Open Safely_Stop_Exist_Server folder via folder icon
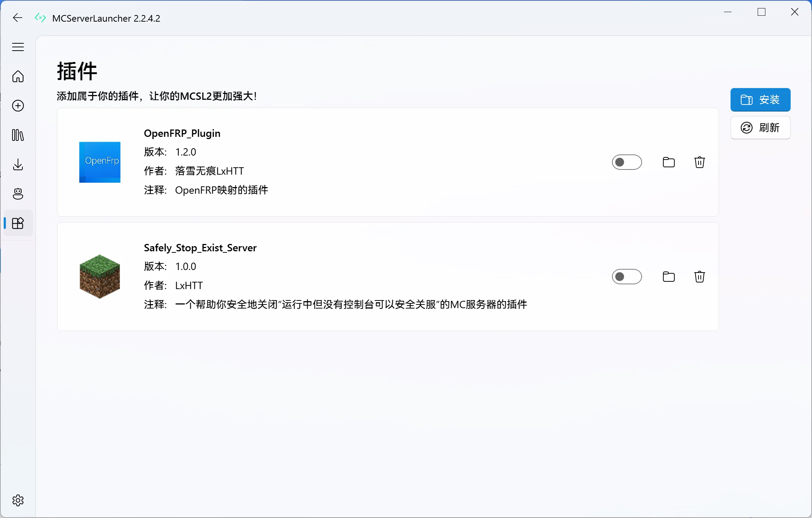This screenshot has width=812, height=518. [669, 276]
